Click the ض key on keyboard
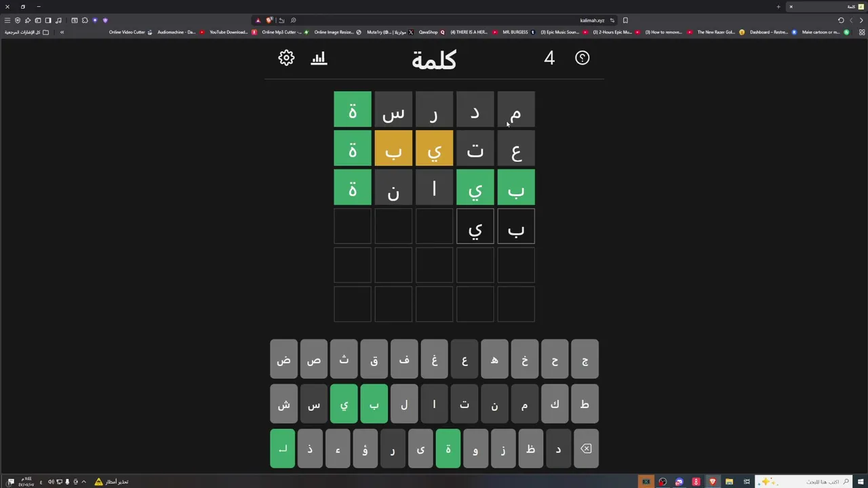 (283, 359)
